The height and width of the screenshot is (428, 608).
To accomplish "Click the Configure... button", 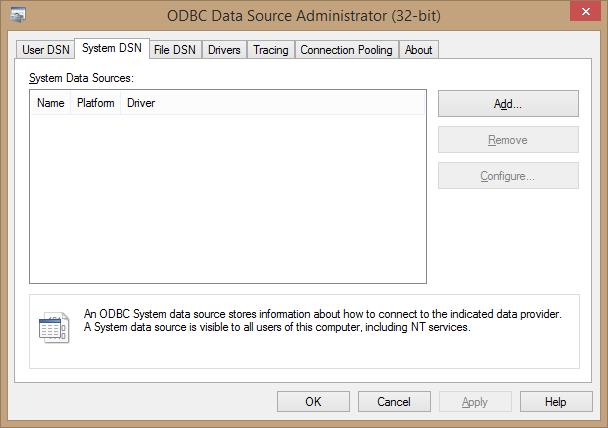I will click(508, 176).
